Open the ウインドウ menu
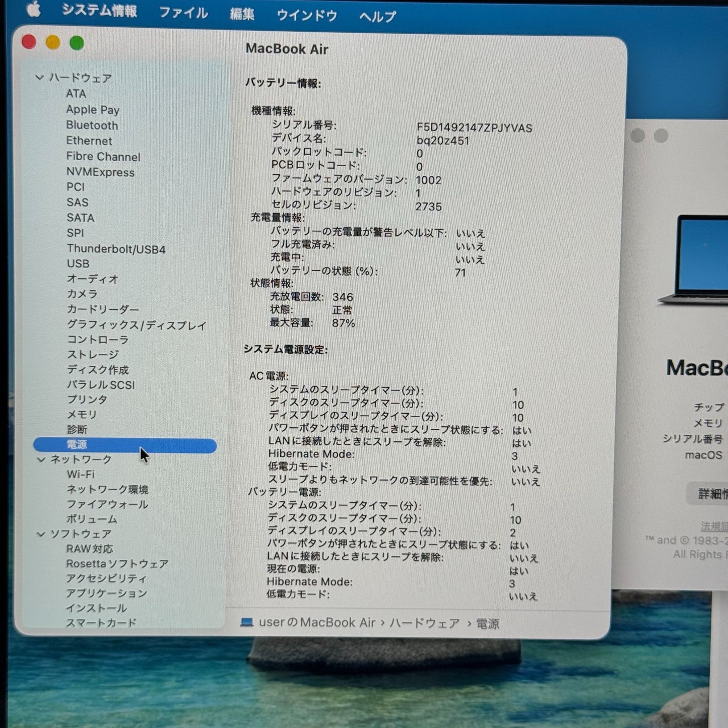 tap(307, 16)
